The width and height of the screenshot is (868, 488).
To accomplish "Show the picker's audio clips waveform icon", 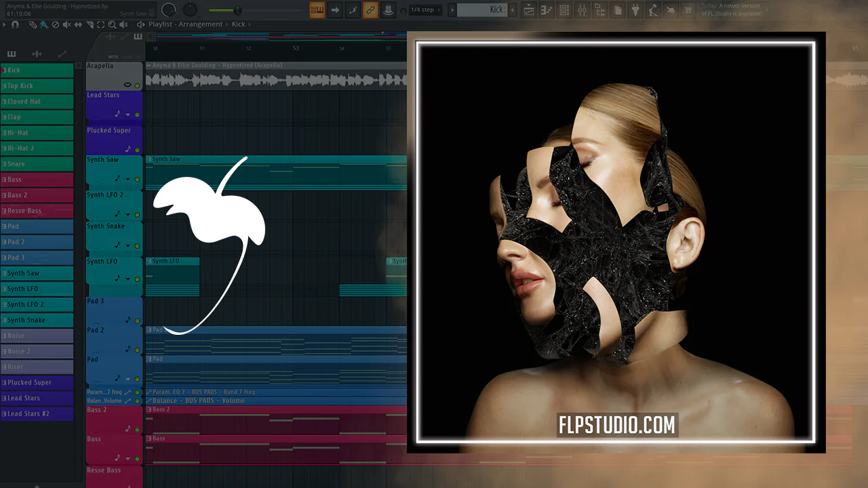I will (x=37, y=54).
